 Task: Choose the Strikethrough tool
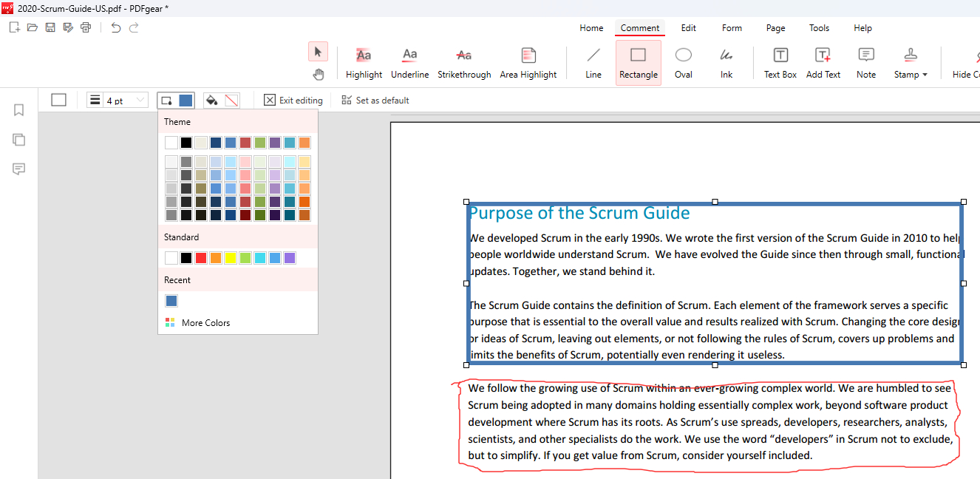coord(464,63)
